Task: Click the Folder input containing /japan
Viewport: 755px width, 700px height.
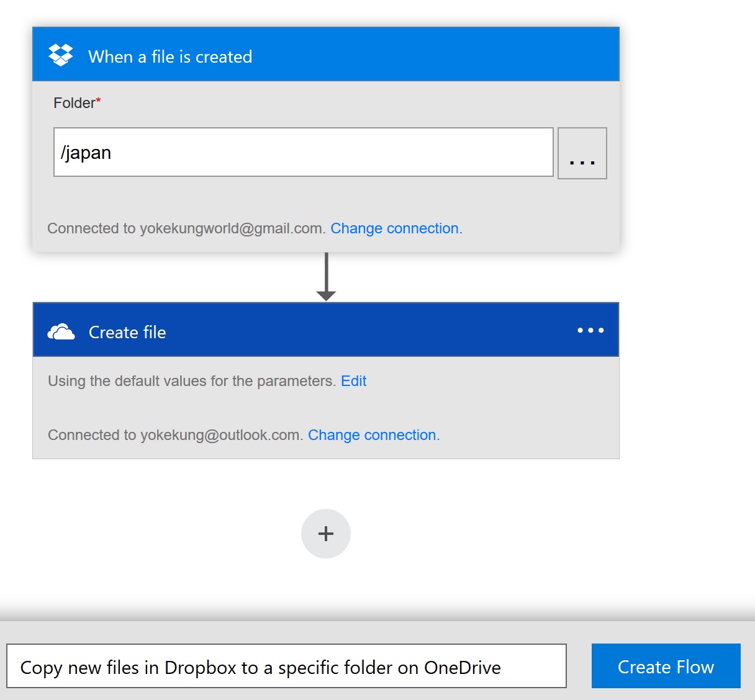Action: (x=303, y=153)
